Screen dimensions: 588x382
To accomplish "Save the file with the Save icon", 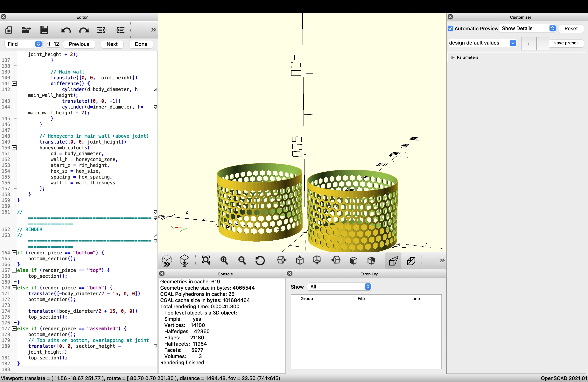I will click(44, 30).
